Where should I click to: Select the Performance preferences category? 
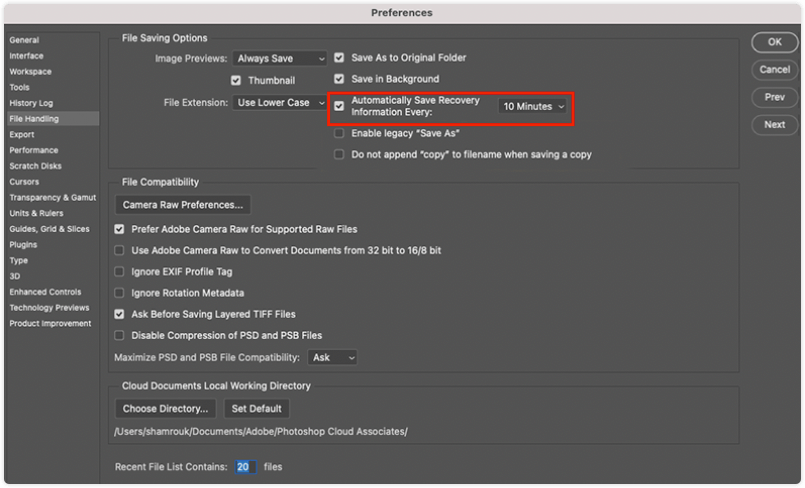[33, 150]
